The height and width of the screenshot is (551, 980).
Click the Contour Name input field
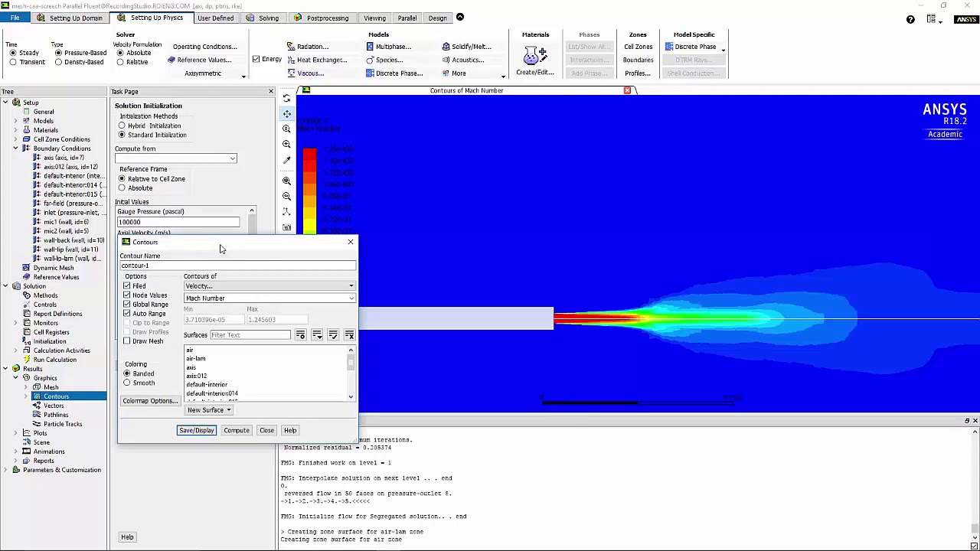pos(237,266)
